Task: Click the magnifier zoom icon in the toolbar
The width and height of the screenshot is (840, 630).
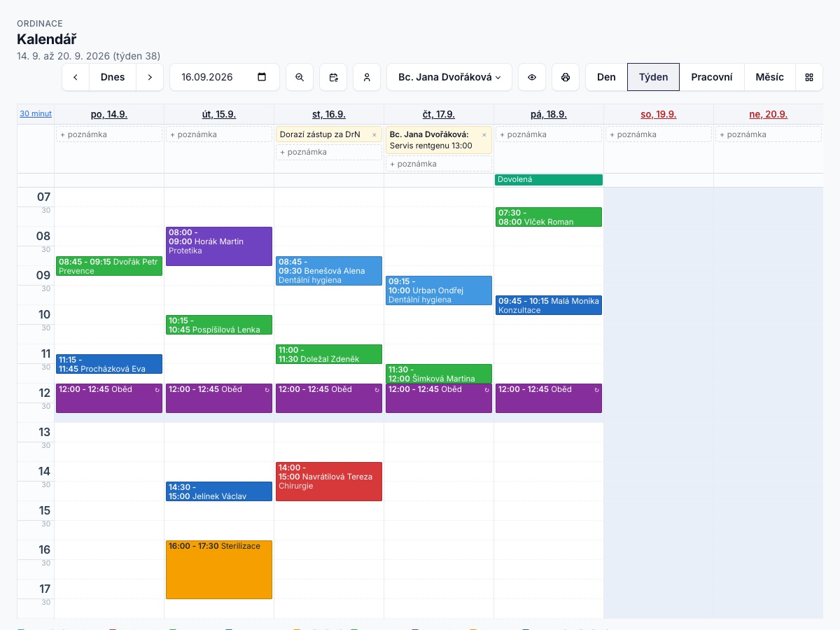Action: pyautogui.click(x=300, y=77)
